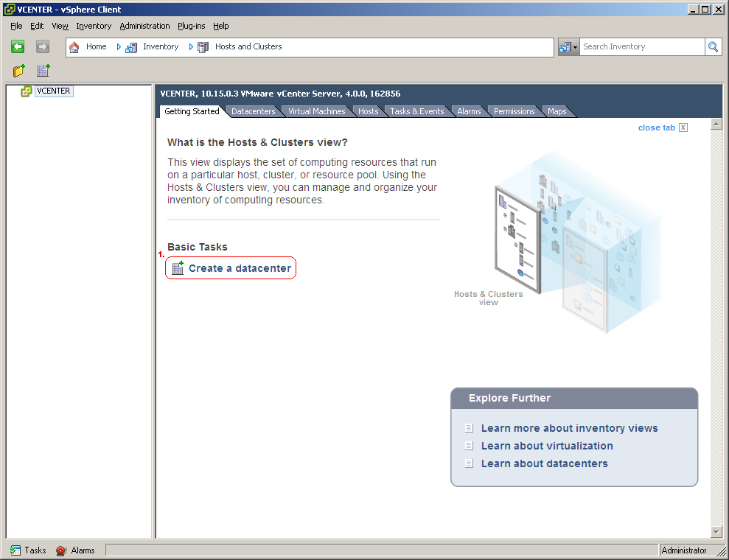The width and height of the screenshot is (729, 560).
Task: Switch to the Maps tab
Action: coord(557,111)
